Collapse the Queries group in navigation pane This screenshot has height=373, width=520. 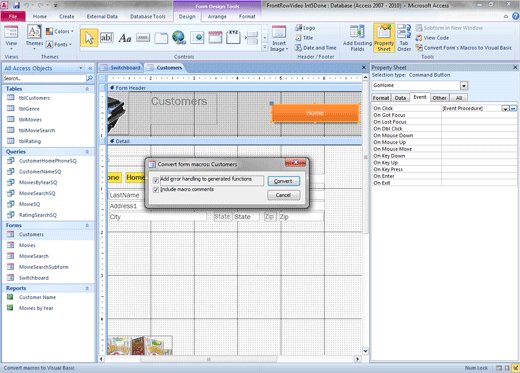click(87, 152)
